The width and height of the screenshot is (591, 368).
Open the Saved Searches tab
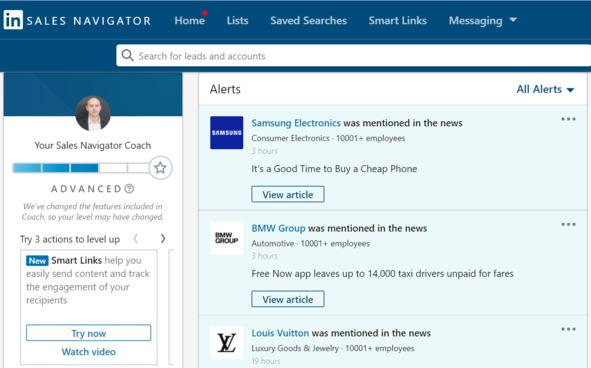click(308, 20)
